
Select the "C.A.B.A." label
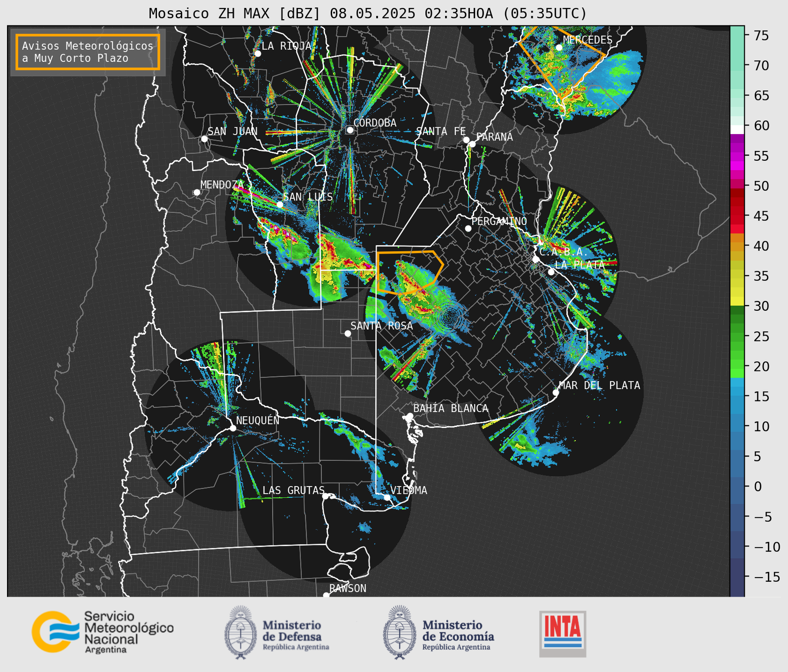pyautogui.click(x=564, y=252)
